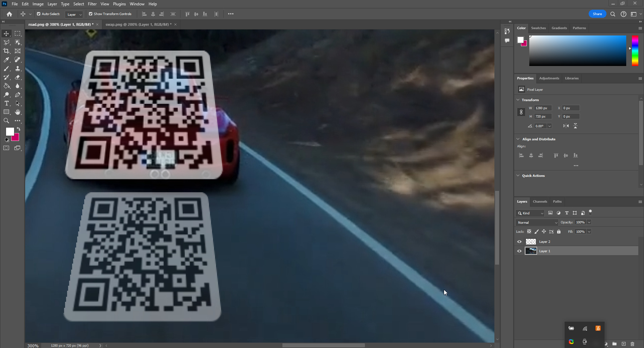Choose the Dodge tool
Screen dimensions: 644x348
(6, 95)
